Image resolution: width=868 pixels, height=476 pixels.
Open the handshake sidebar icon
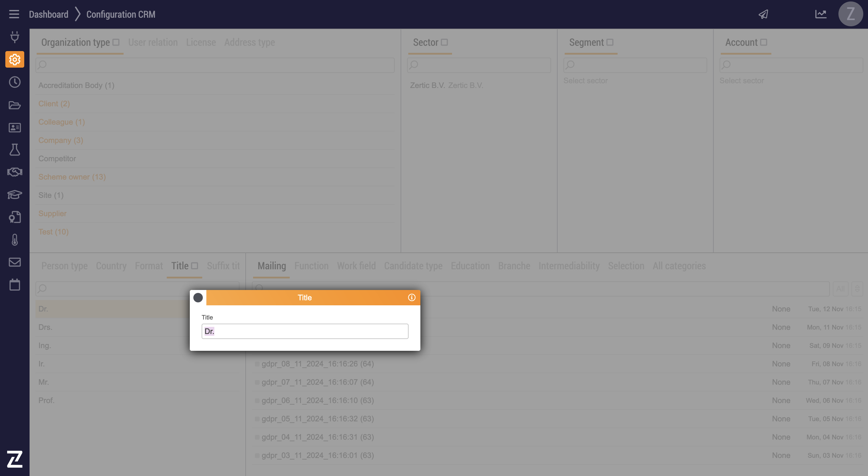[x=14, y=172]
